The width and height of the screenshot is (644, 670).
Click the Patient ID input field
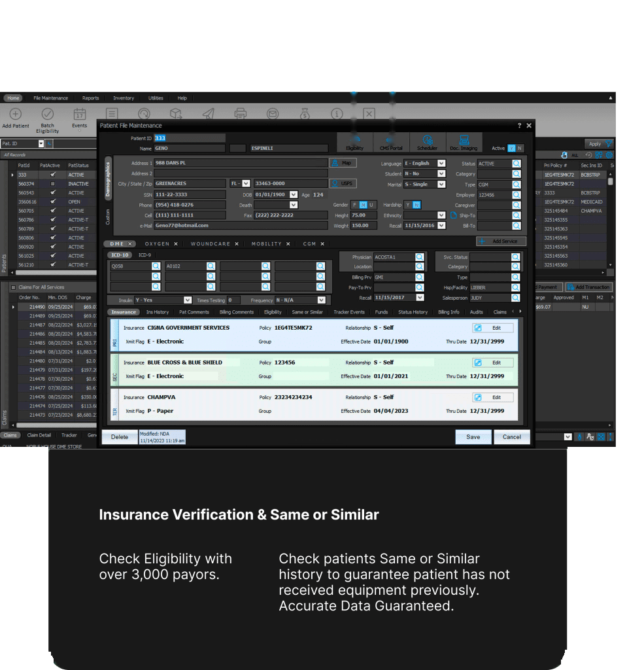pyautogui.click(x=189, y=138)
